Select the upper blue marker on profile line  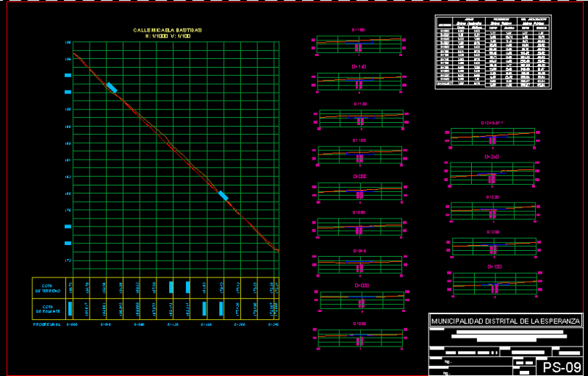click(112, 88)
